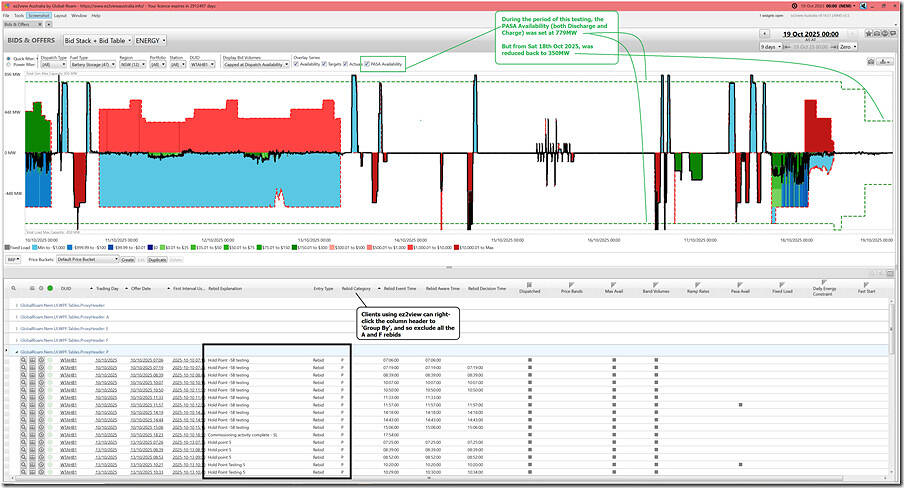Open Display Bid Volumes dropdown
The width and height of the screenshot is (904, 488).
(256, 65)
